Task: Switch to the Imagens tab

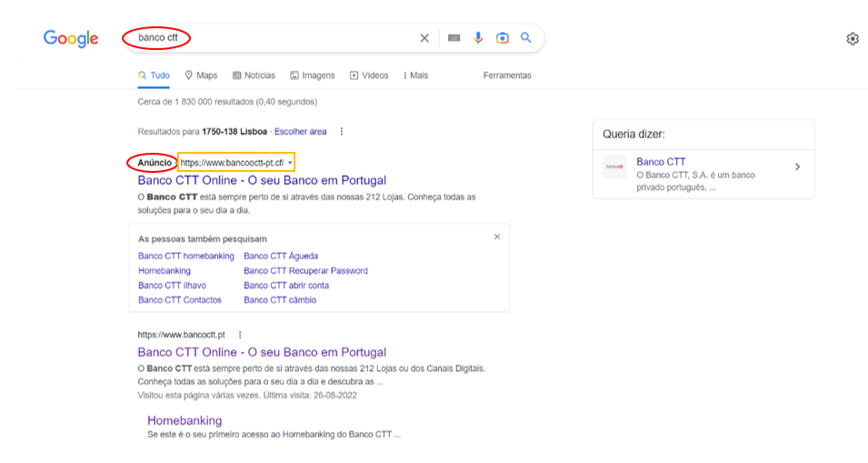Action: 312,75
